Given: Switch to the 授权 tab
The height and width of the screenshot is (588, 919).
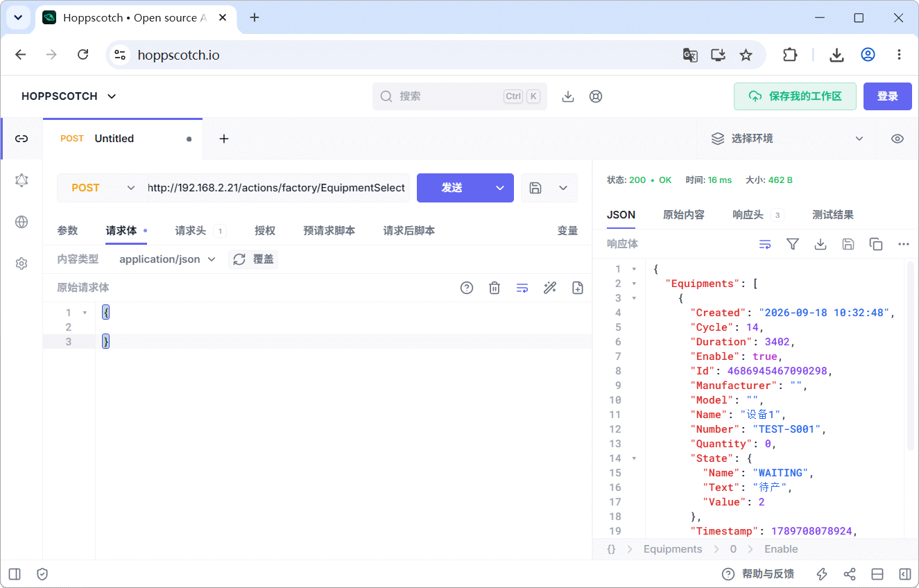Looking at the screenshot, I should tap(265, 231).
